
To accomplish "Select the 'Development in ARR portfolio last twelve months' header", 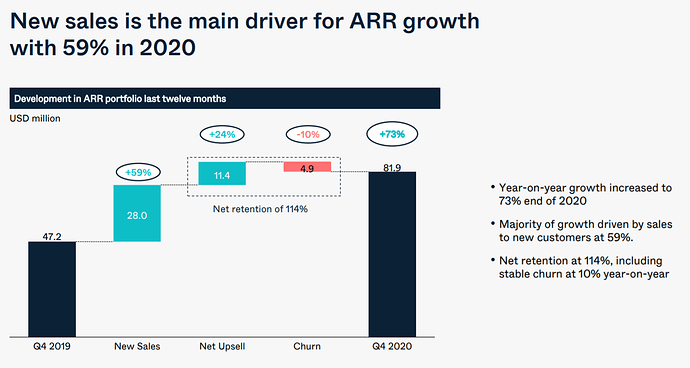I will tap(225, 98).
